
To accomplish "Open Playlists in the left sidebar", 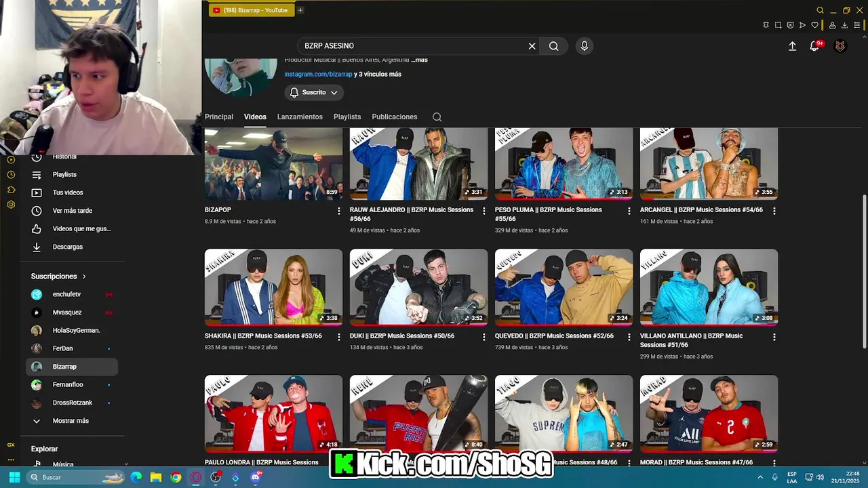I will (x=72, y=175).
